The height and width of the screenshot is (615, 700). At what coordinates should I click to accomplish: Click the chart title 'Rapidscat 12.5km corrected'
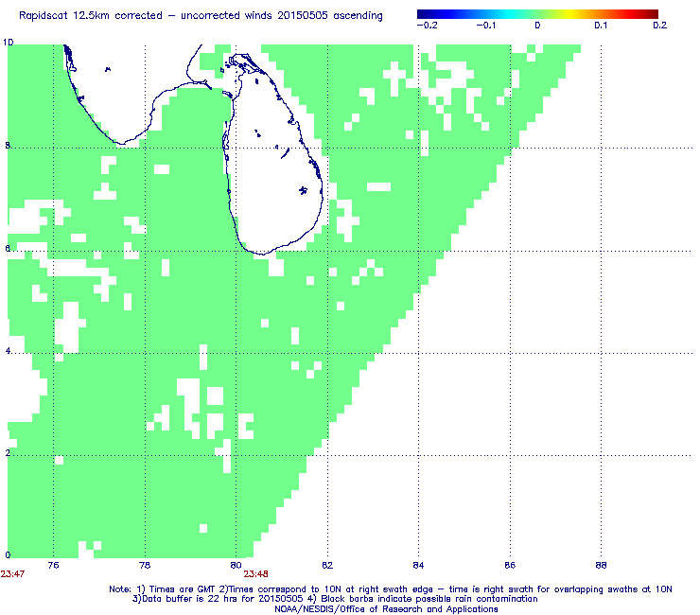pos(91,16)
